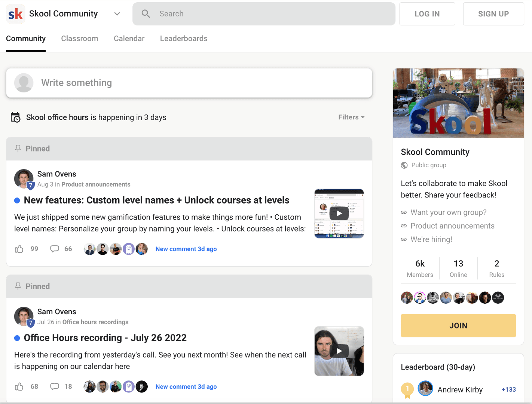Click the last dark member avatar in the sidebar
Screen dimensions: 532x404
(498, 298)
